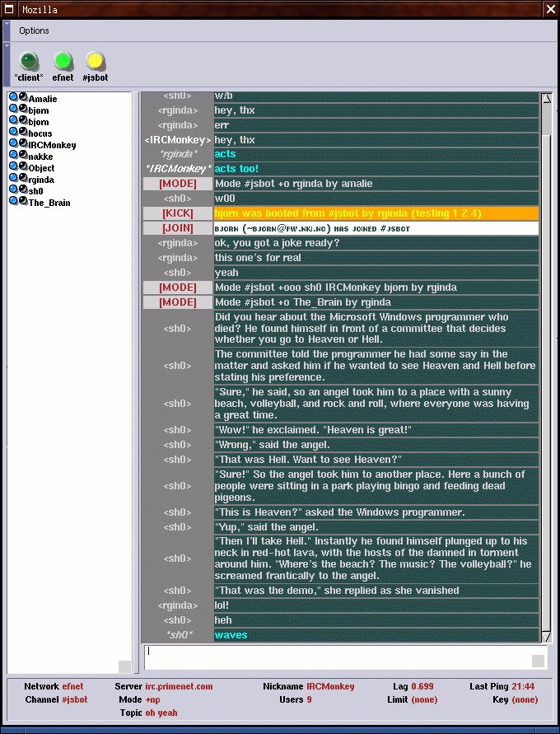Click Lag value 0.699

point(422,687)
